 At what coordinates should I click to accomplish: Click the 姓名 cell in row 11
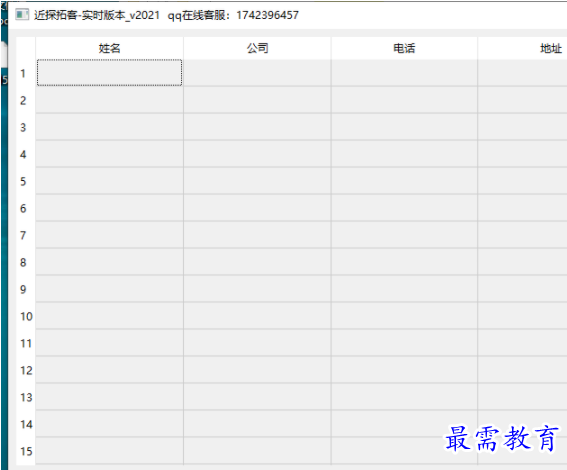(110, 343)
